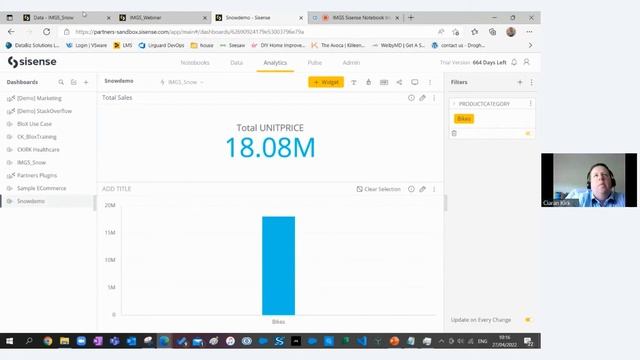Add a new dashboard with plus icon

click(x=86, y=82)
